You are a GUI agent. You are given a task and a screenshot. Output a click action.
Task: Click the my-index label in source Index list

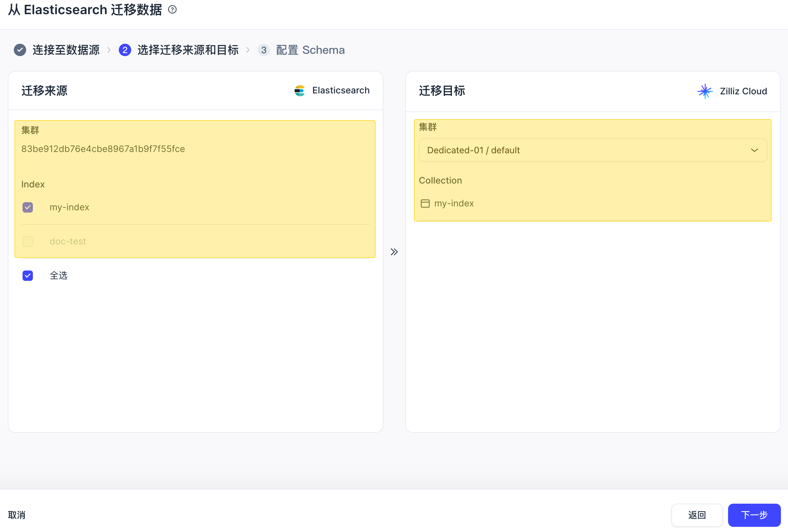point(70,207)
